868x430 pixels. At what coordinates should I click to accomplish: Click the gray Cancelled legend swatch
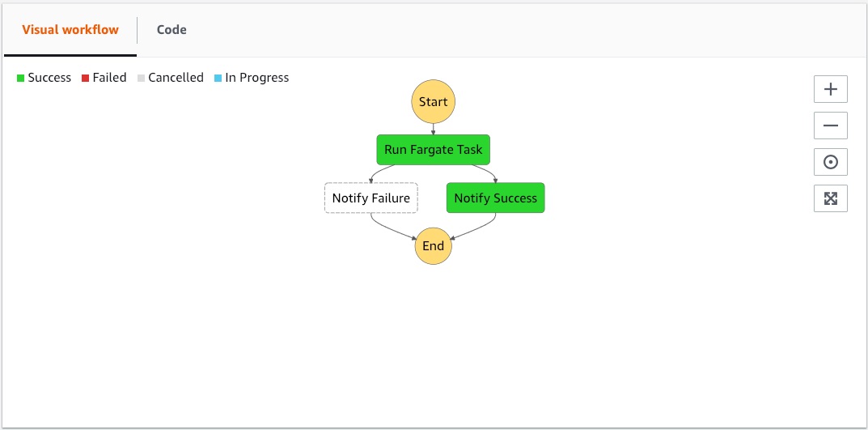142,79
